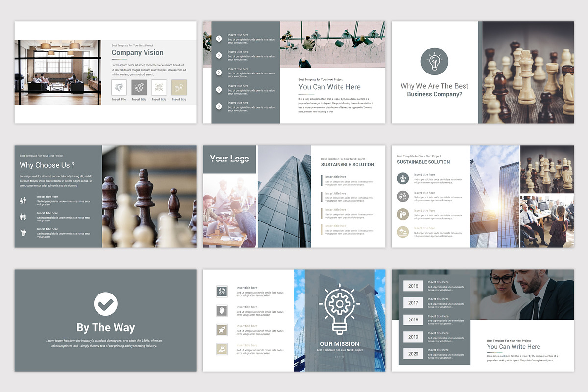Click the head with lightbulb square icon on the mission slide
The image size is (588, 392).
point(221,311)
